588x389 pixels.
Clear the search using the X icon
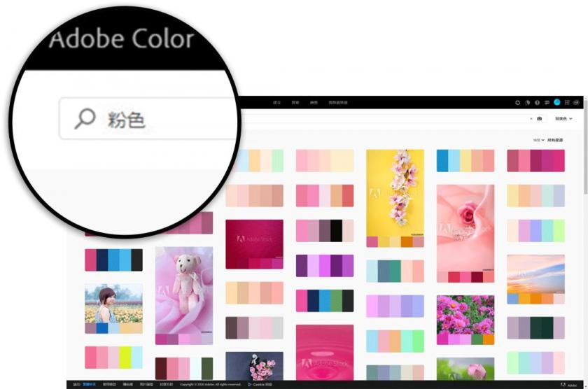click(529, 118)
